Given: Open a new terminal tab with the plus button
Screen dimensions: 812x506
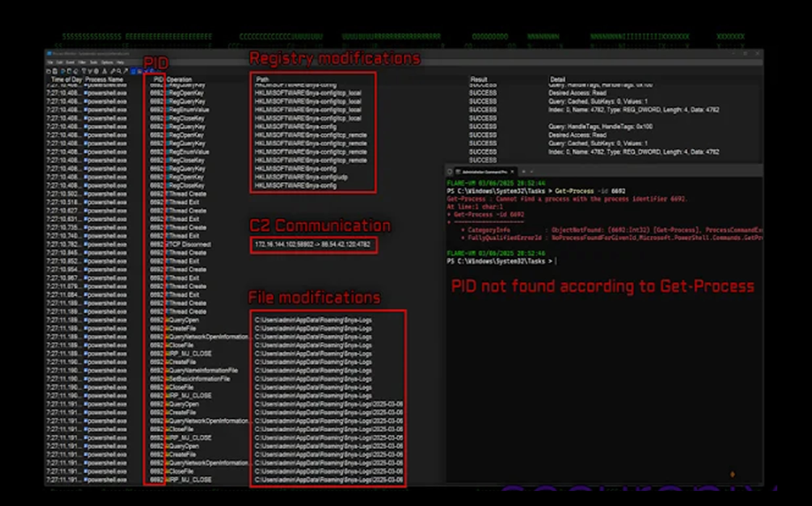Looking at the screenshot, I should (x=524, y=172).
